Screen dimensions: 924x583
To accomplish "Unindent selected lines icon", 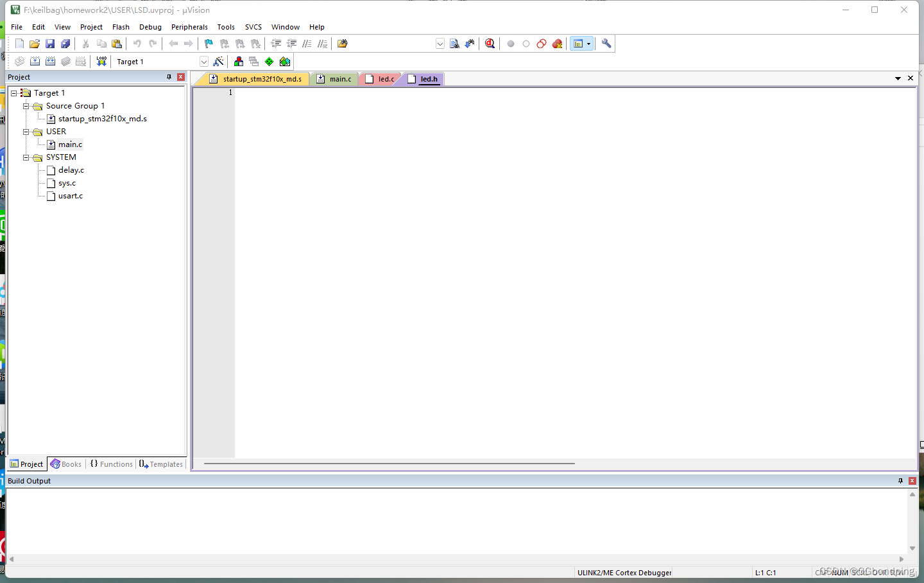I will 291,44.
